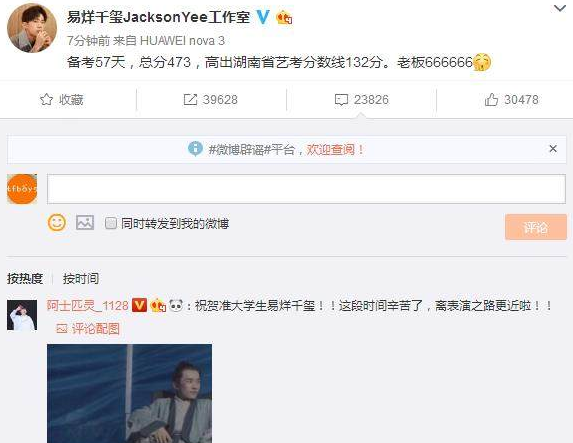573x443 pixels.
Task: Submit with the 评论 button
Action: click(x=536, y=227)
